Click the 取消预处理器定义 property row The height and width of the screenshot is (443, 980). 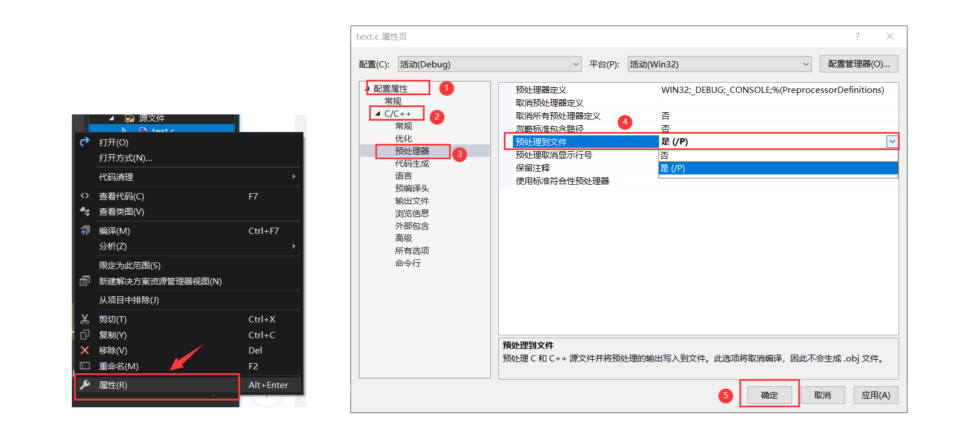705,103
